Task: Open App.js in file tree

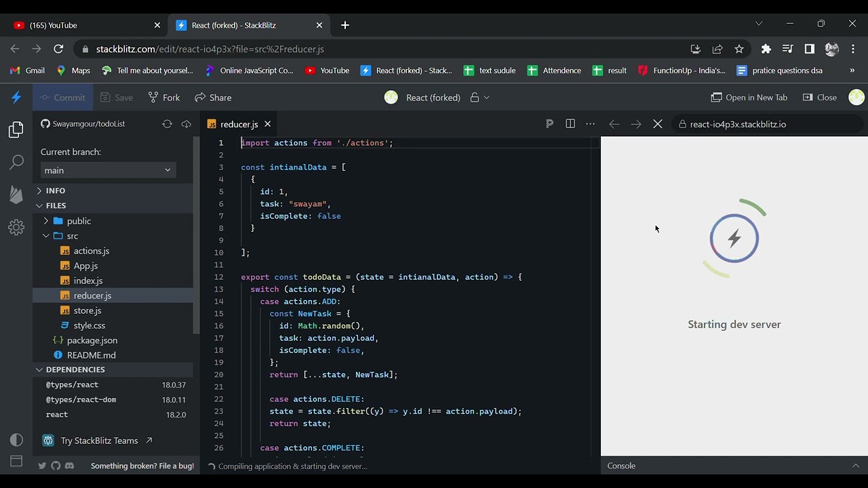Action: coord(113,266)
